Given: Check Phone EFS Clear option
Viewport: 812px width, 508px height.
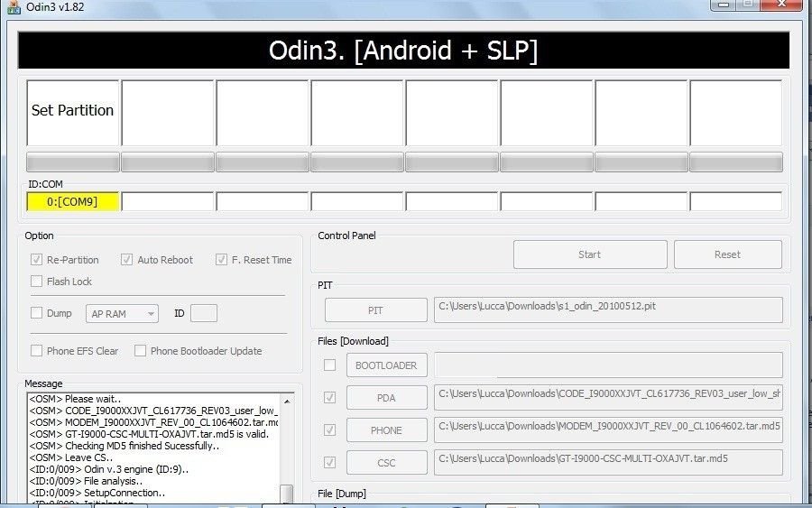Looking at the screenshot, I should pyautogui.click(x=36, y=351).
